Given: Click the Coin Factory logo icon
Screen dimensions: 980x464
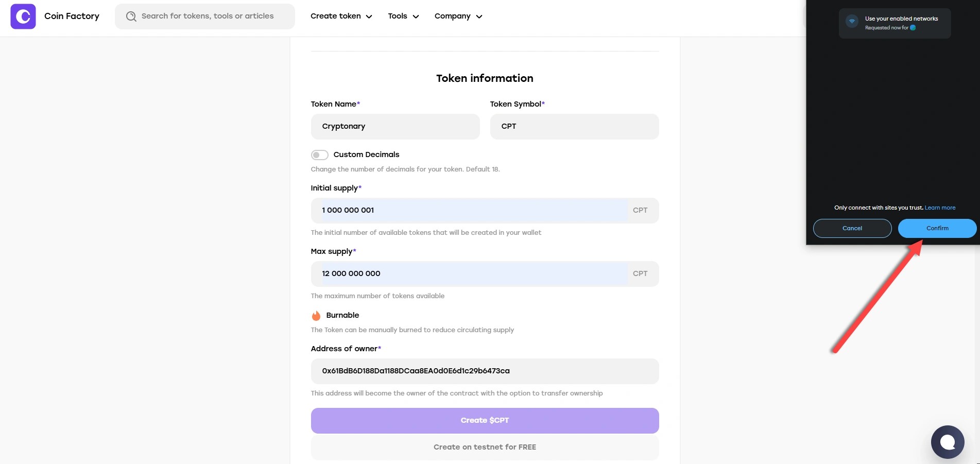Looking at the screenshot, I should (x=23, y=16).
